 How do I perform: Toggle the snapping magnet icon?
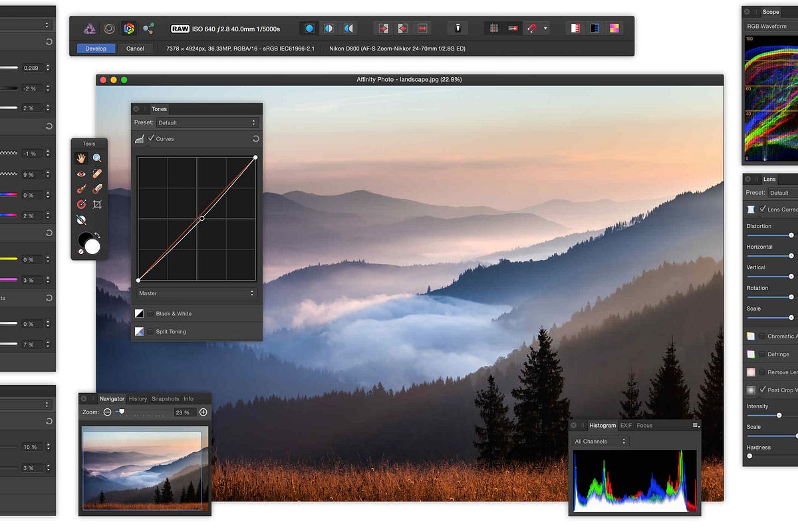(x=533, y=29)
